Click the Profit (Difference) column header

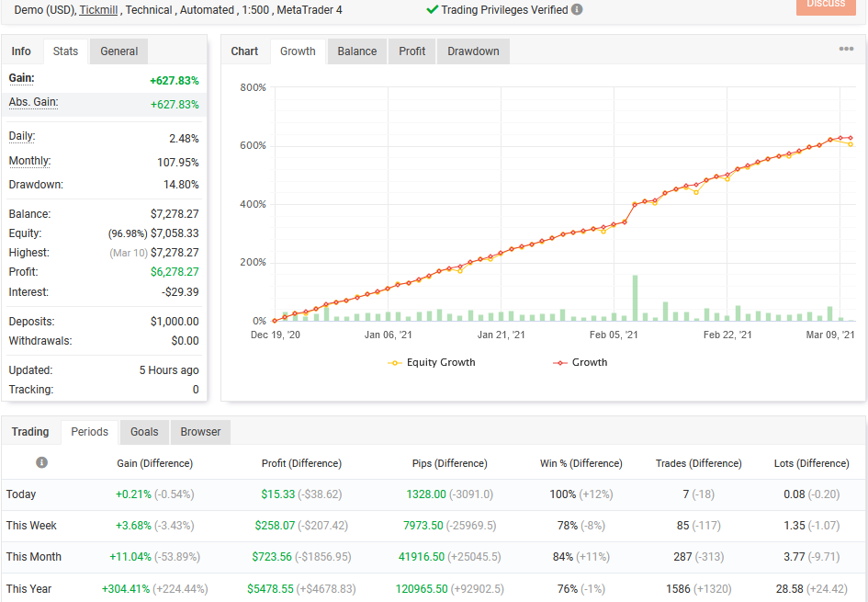click(x=301, y=463)
